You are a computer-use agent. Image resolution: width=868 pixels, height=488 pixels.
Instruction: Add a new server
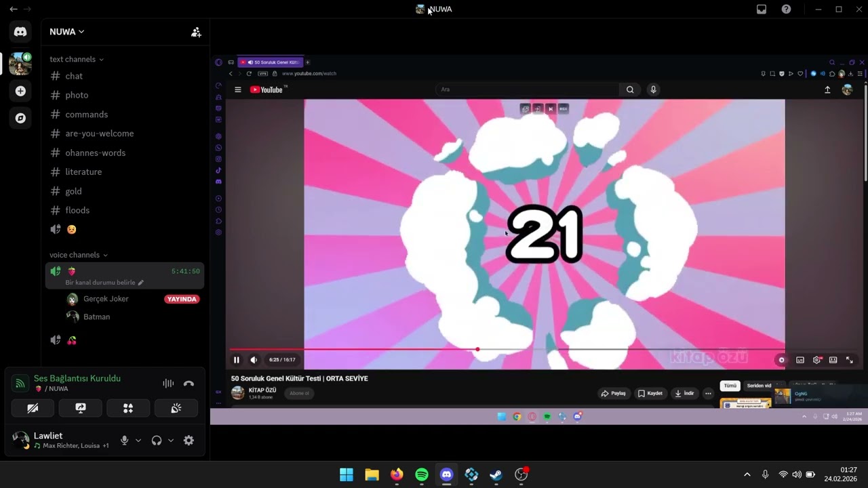[20, 91]
